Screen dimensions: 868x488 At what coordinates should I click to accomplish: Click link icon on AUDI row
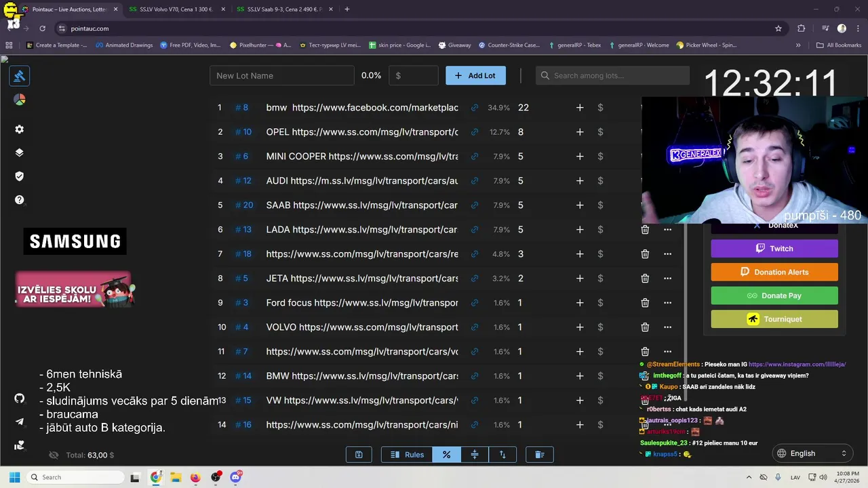click(475, 181)
